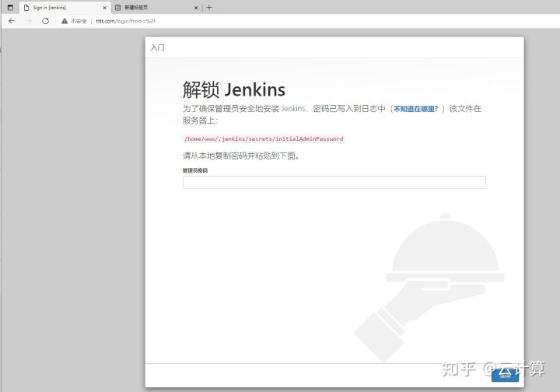Focus the 管理员密码 password field
Screen dimensions: 560x392
tap(334, 183)
